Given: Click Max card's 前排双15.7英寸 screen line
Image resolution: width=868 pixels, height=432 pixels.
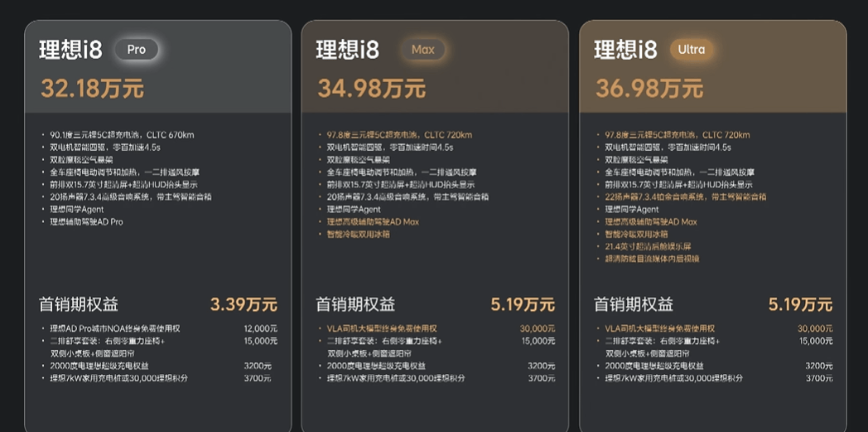Looking at the screenshot, I should pos(400,184).
